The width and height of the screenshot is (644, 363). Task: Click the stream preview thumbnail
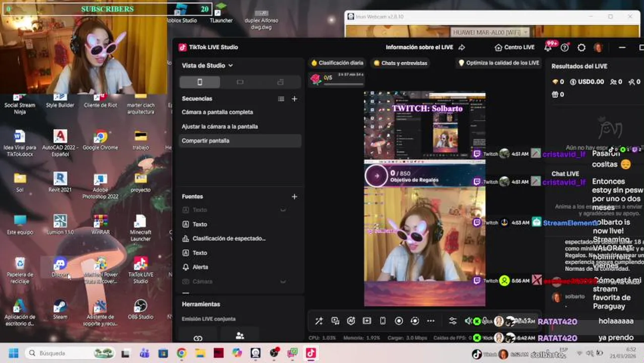pyautogui.click(x=425, y=199)
